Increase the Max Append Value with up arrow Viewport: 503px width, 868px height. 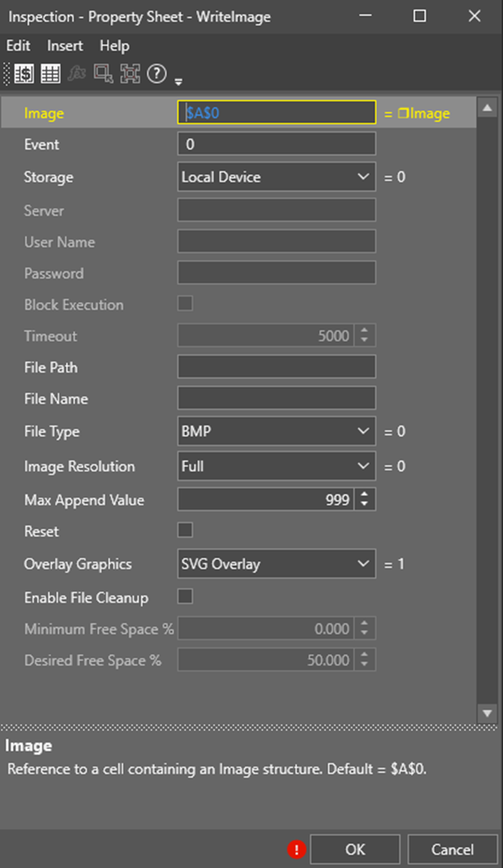[365, 495]
